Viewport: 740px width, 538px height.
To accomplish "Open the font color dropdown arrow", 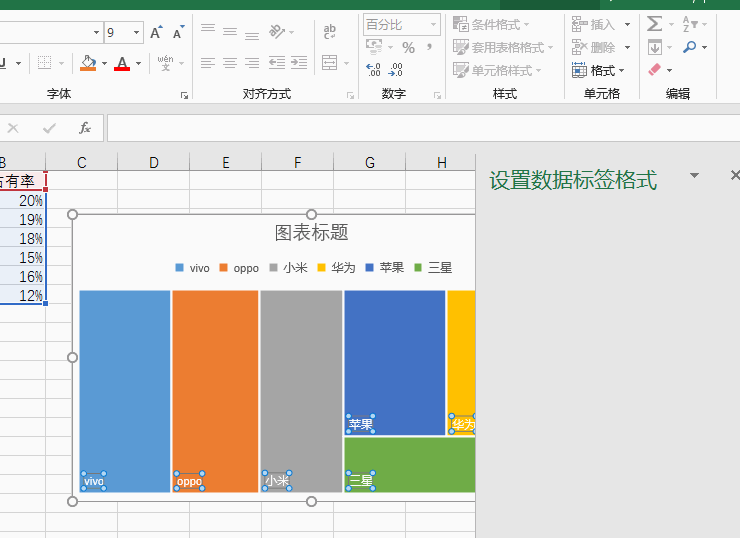I will 138,63.
